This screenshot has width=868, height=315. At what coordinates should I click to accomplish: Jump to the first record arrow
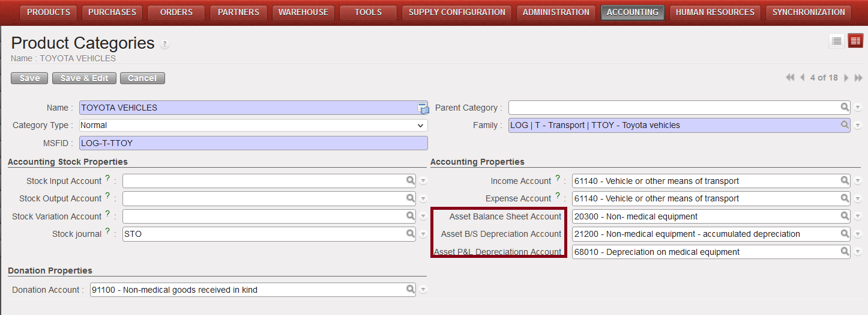790,78
